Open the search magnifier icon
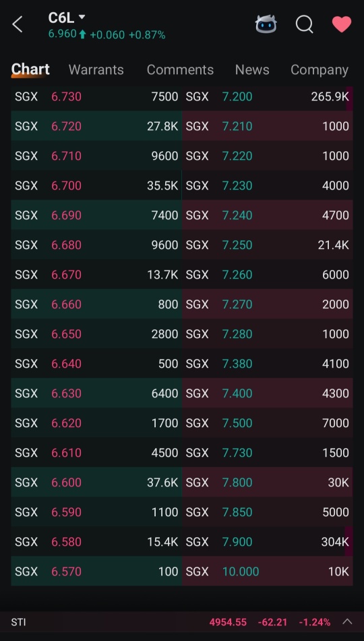This screenshot has width=364, height=641. (x=305, y=24)
